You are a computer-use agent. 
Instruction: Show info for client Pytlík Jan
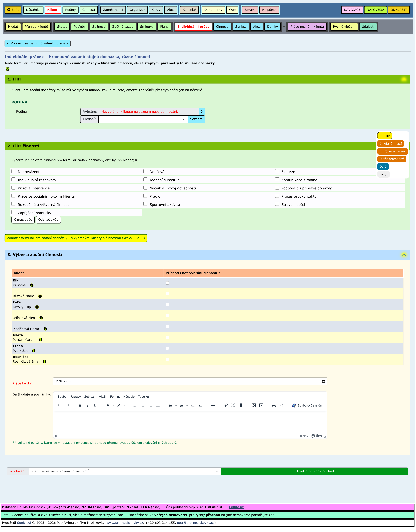click(x=34, y=351)
